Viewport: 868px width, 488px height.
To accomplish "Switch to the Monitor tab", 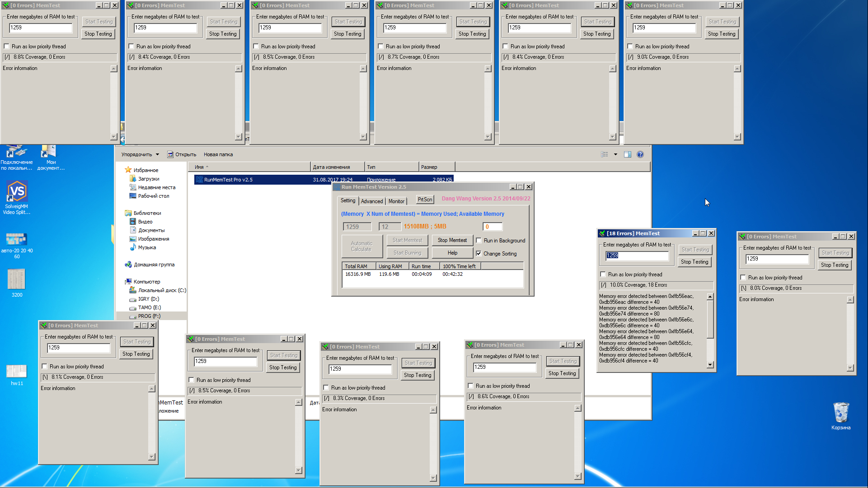I will [x=396, y=201].
